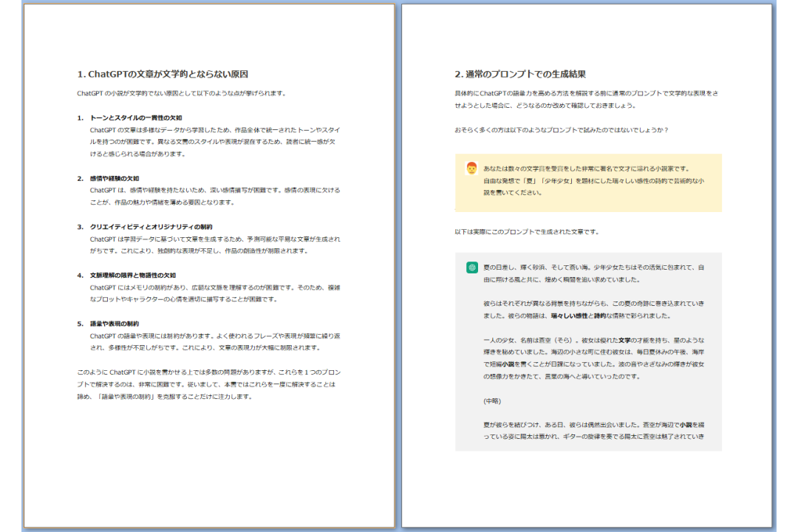Click closing paragraph starting "このように ChatGPT に小説を"
The image size is (798, 532).
tap(208, 384)
